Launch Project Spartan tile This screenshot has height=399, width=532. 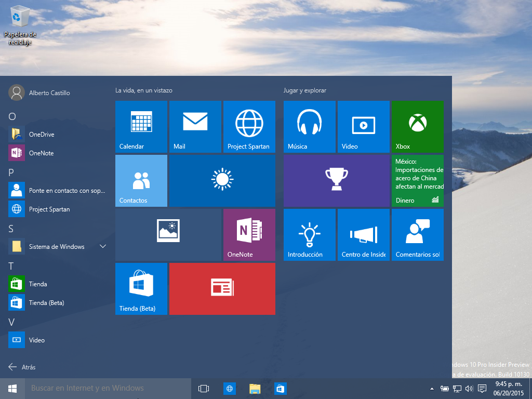[249, 127]
